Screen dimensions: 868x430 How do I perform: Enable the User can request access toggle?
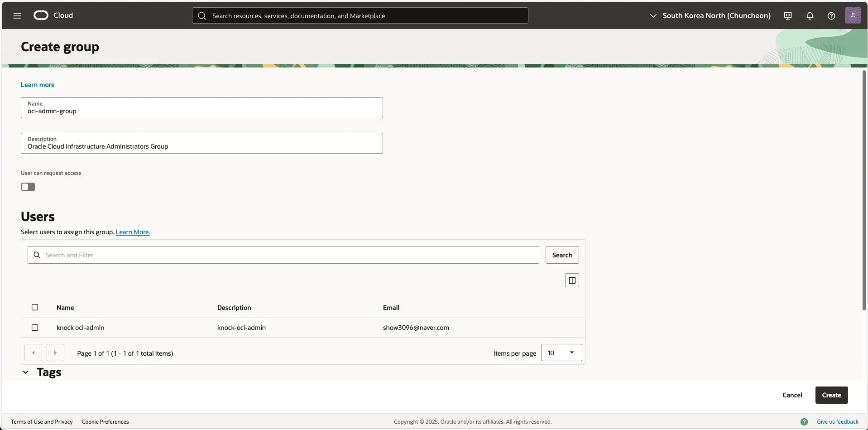pos(28,187)
